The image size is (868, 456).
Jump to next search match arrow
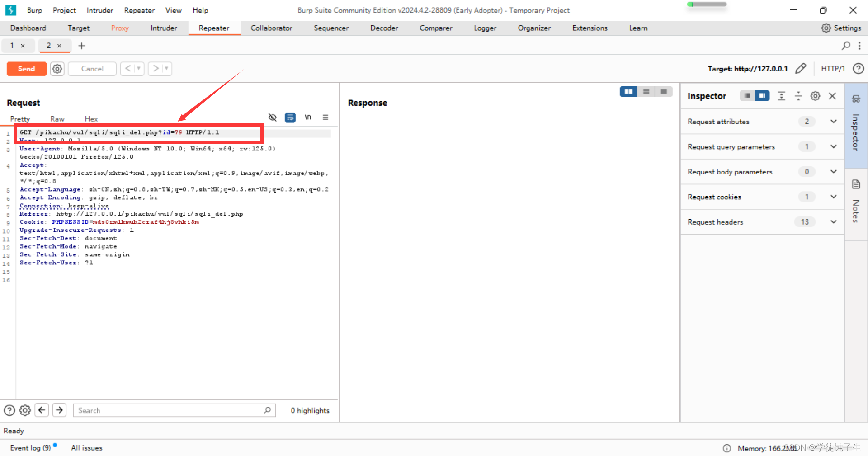click(x=59, y=410)
